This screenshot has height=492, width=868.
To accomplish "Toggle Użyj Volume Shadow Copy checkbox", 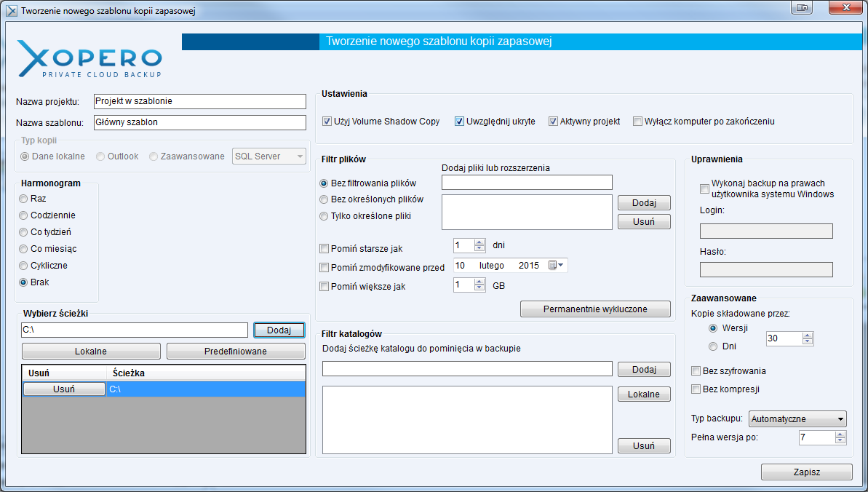I will click(327, 122).
